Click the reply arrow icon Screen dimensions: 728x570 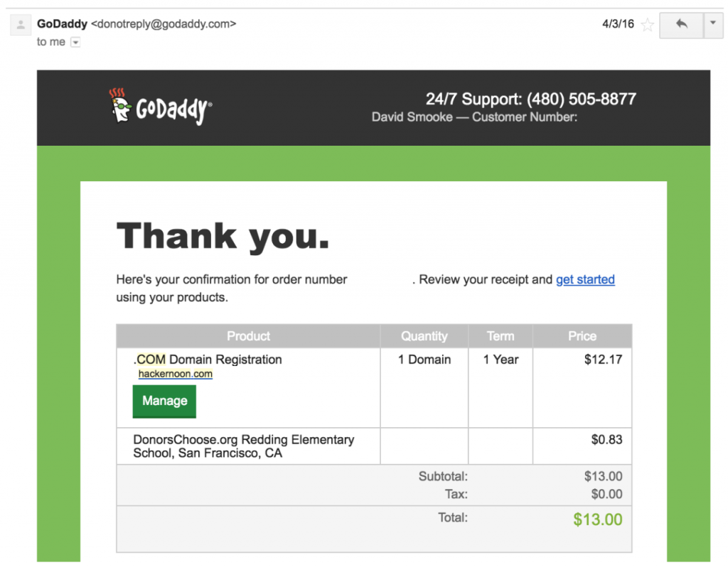point(681,24)
